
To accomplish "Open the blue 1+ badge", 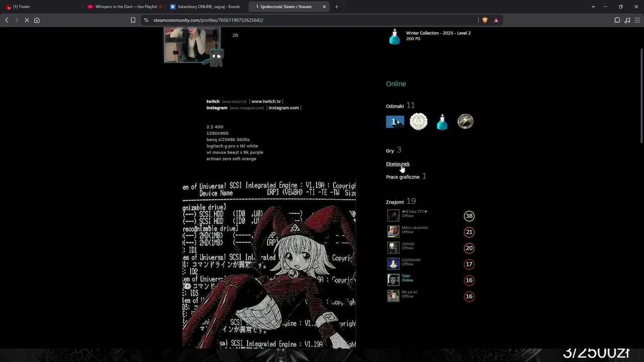I will [x=395, y=122].
